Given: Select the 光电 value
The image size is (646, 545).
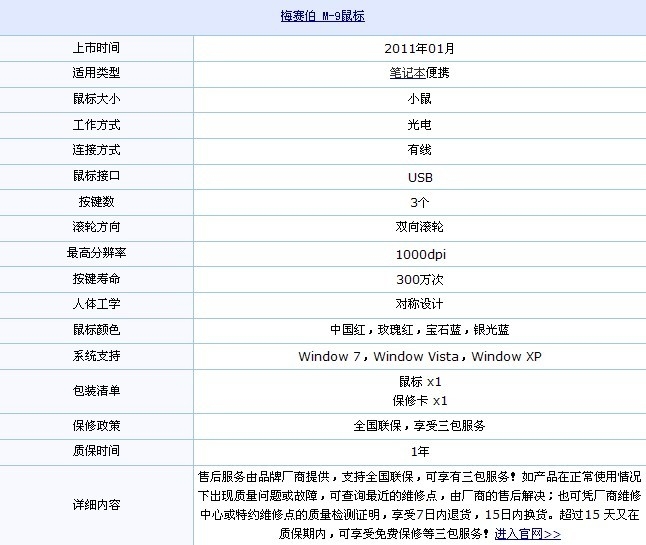Looking at the screenshot, I should [x=419, y=124].
